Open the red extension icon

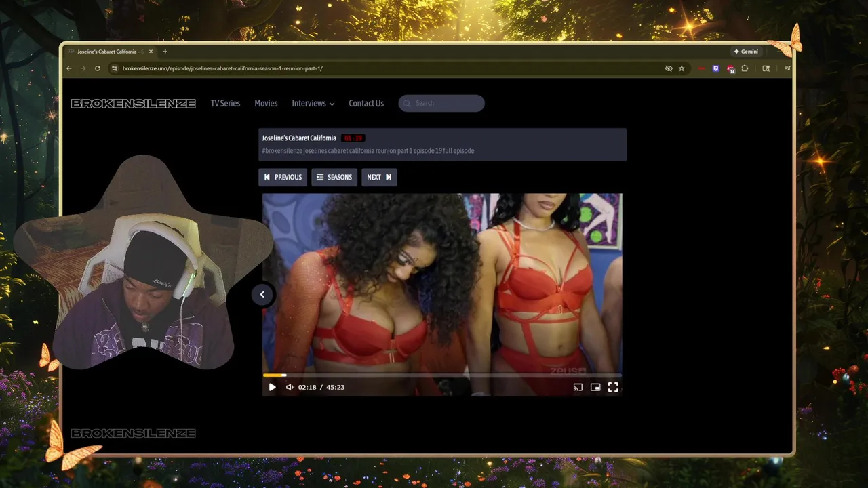point(701,68)
